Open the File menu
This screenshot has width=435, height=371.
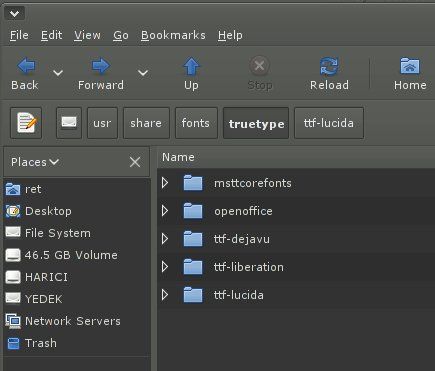pyautogui.click(x=19, y=35)
